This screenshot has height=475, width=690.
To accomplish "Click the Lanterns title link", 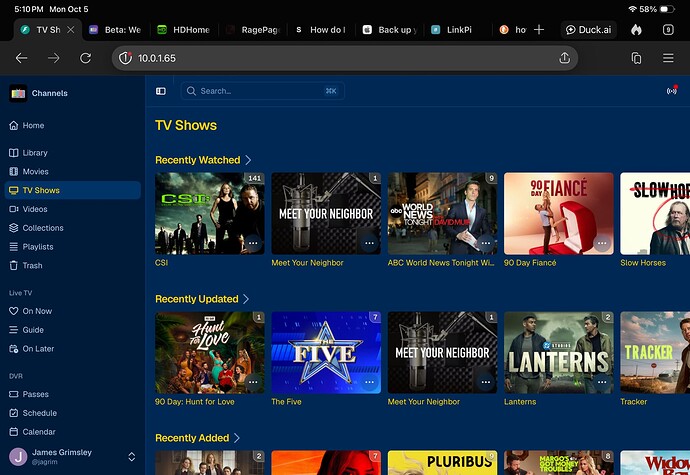I will pyautogui.click(x=520, y=402).
